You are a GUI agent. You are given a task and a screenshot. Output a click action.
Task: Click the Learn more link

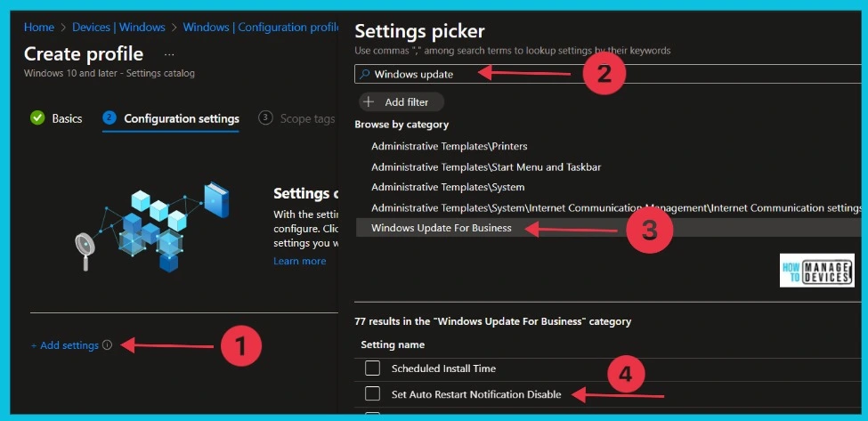[299, 261]
